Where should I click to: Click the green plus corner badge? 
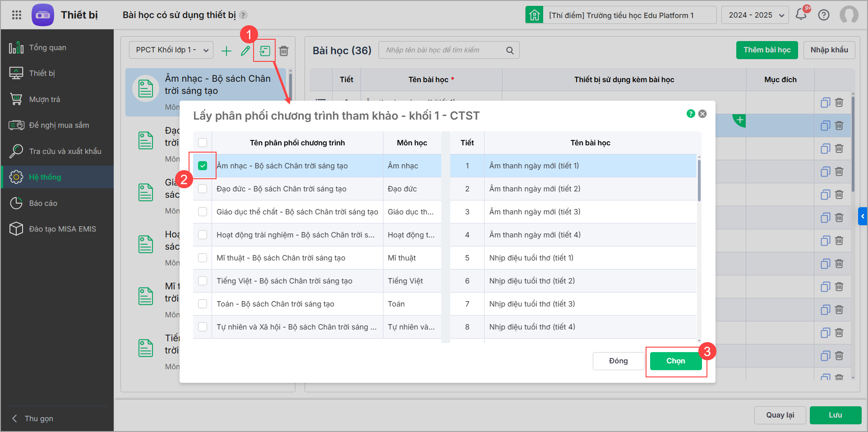click(740, 120)
